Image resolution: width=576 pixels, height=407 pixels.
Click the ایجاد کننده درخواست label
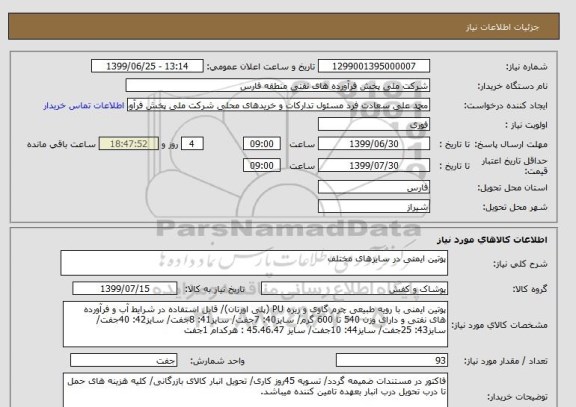pos(505,106)
